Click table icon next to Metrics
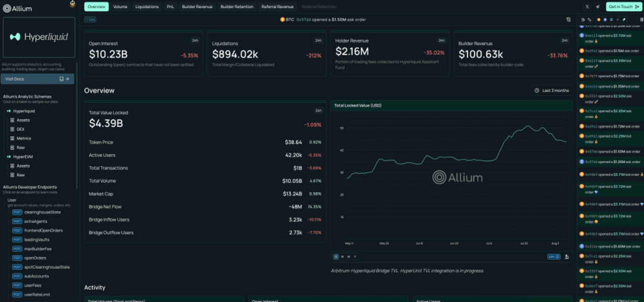The width and height of the screenshot is (644, 302). tap(12, 138)
